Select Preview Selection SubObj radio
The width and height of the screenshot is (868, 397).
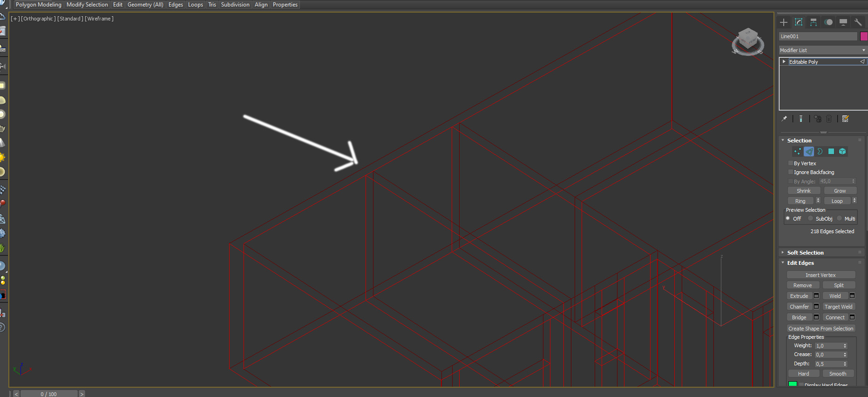tap(811, 218)
